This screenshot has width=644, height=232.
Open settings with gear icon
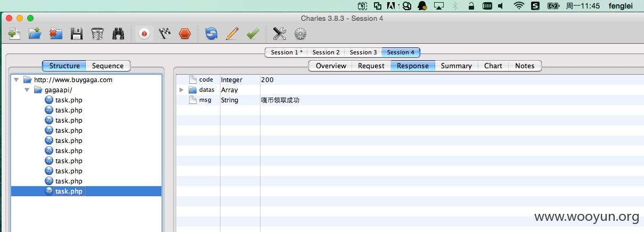point(300,34)
